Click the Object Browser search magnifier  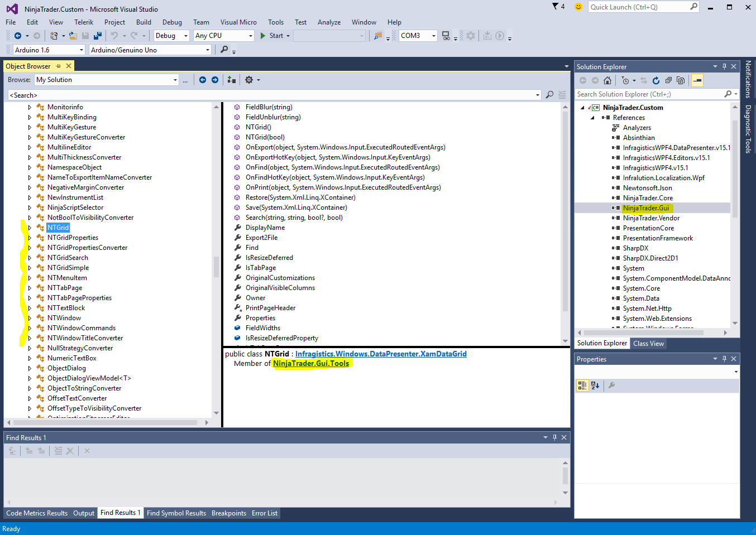click(550, 95)
